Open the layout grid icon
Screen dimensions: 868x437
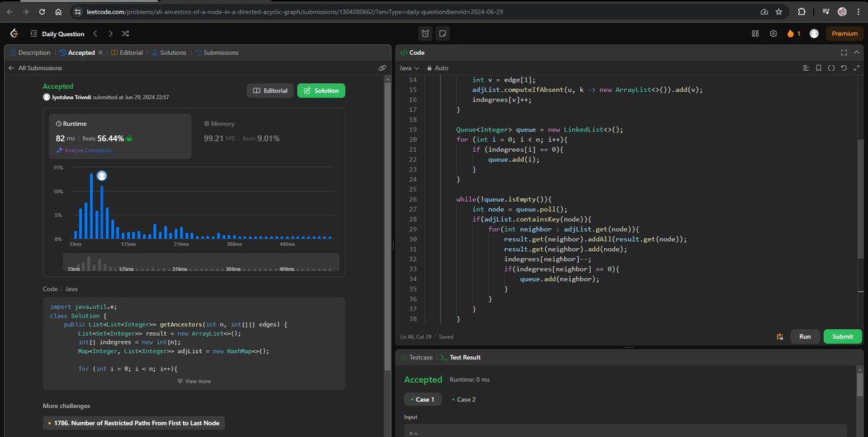(x=755, y=33)
